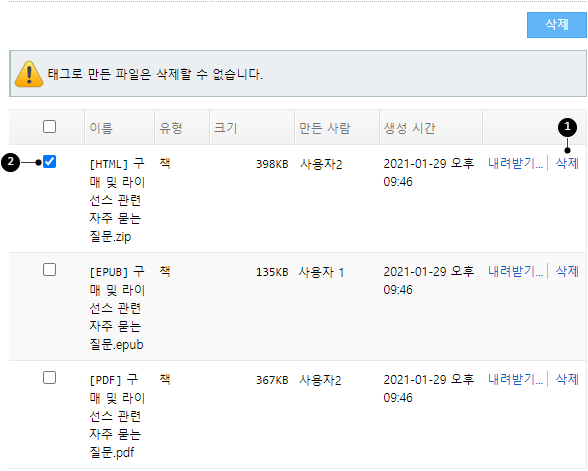Image resolution: width=588 pixels, height=471 pixels.
Task: Delete the HTML zip file row link
Action: tap(567, 164)
